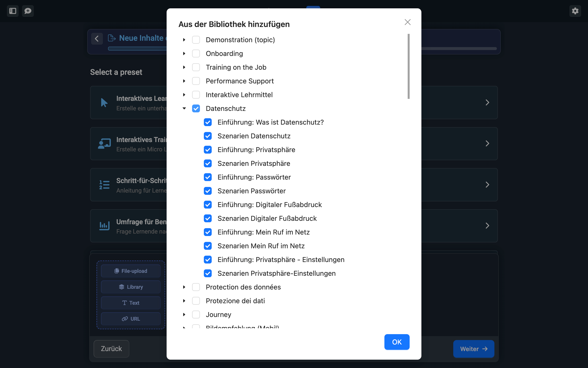Click the Umfrage chart icon
Image resolution: width=588 pixels, height=368 pixels.
click(104, 226)
